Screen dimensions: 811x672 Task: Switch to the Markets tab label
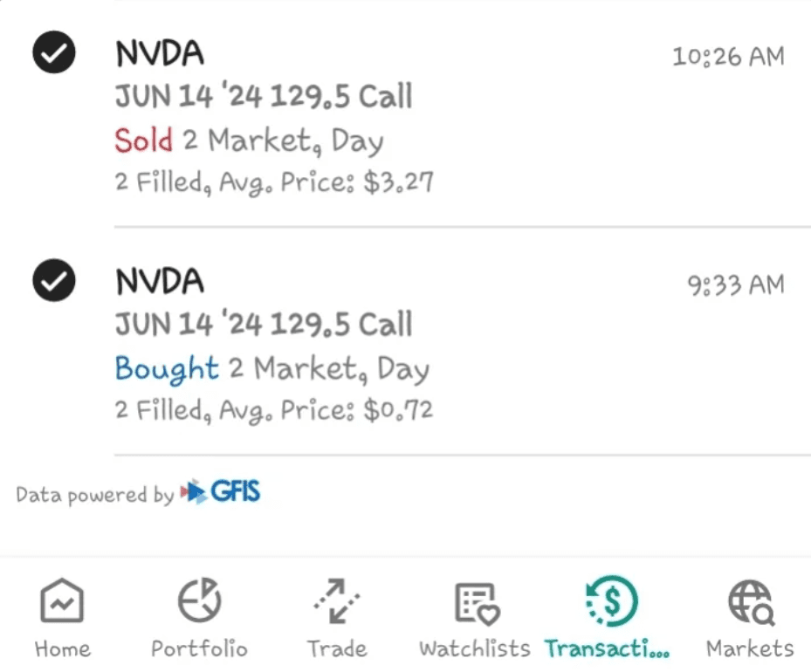750,648
